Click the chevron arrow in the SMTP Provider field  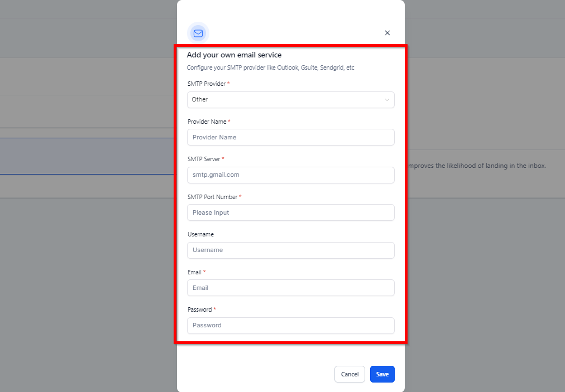click(x=387, y=100)
